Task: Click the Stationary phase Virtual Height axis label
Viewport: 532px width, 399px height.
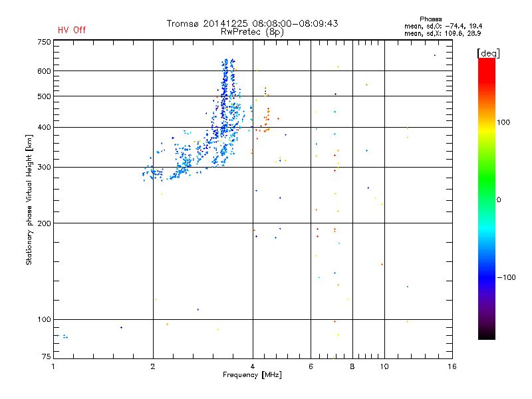Action: coord(29,199)
